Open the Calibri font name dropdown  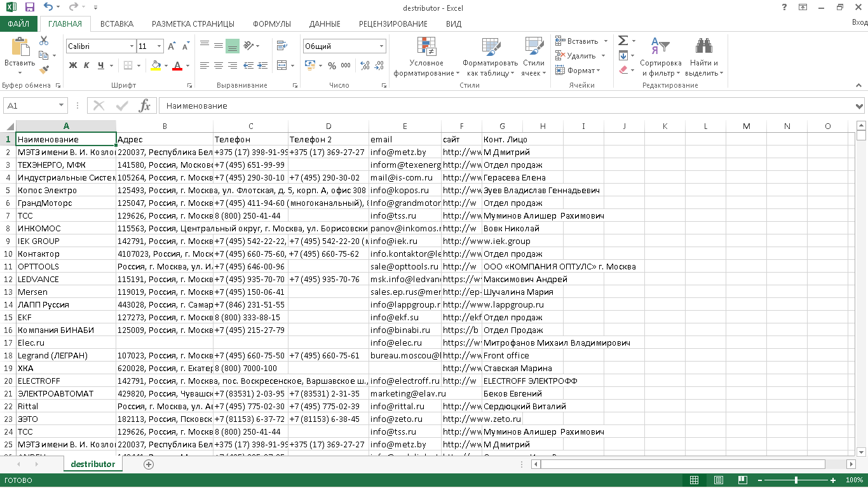pyautogui.click(x=132, y=46)
